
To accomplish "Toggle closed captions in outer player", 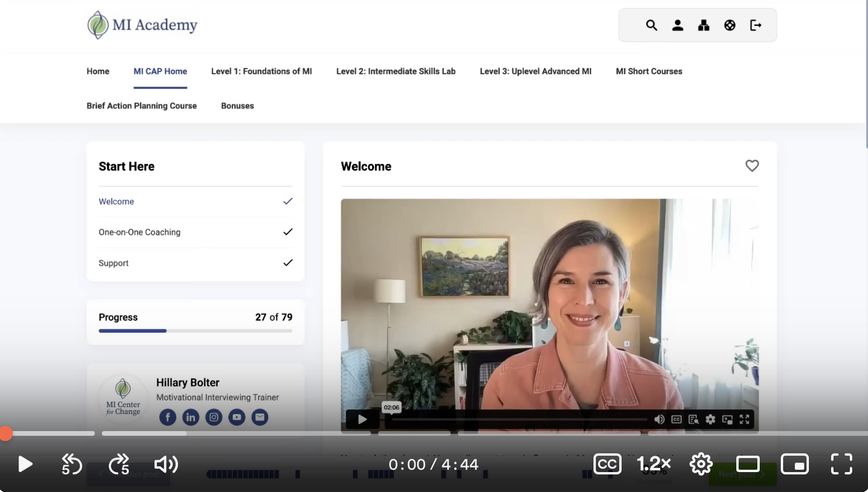I will (607, 464).
